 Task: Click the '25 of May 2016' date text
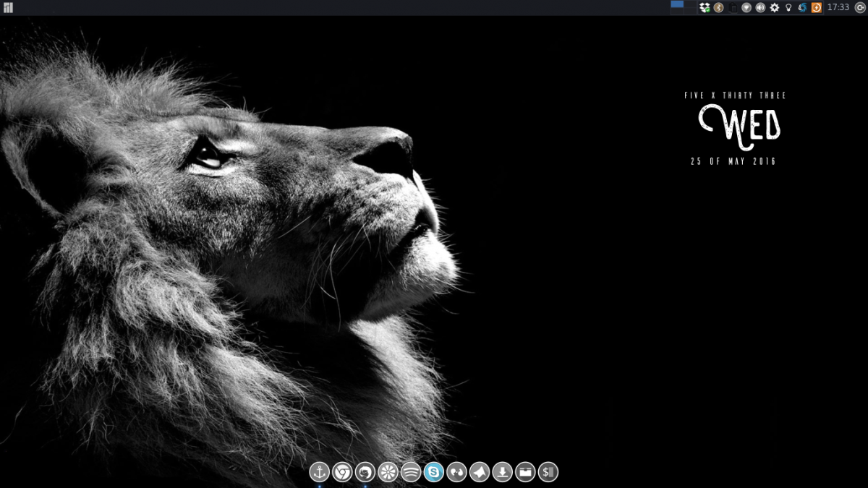[733, 162]
